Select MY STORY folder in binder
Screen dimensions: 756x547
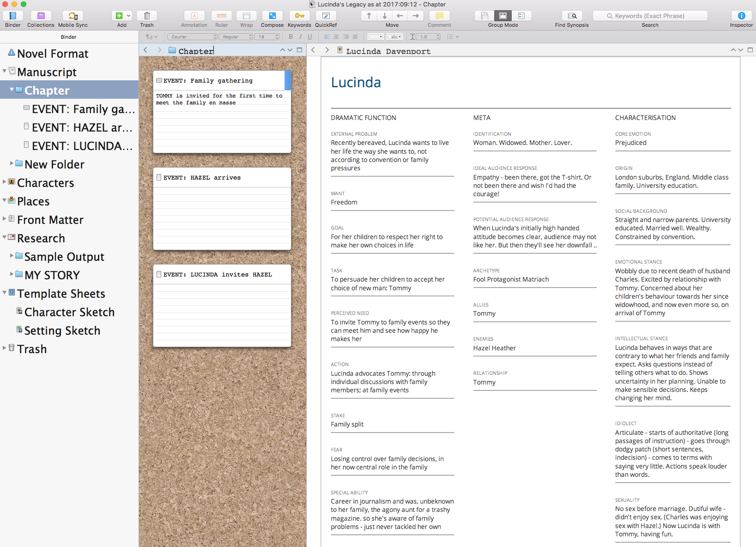(x=52, y=275)
